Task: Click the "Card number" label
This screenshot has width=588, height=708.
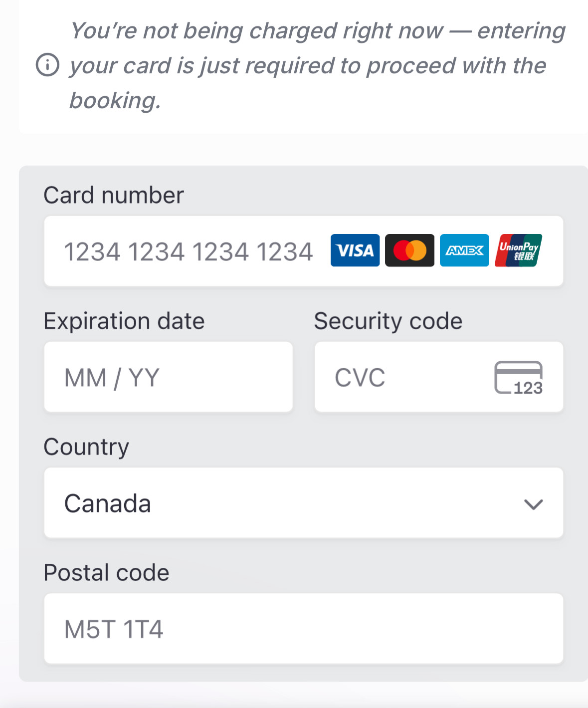Action: point(114,195)
